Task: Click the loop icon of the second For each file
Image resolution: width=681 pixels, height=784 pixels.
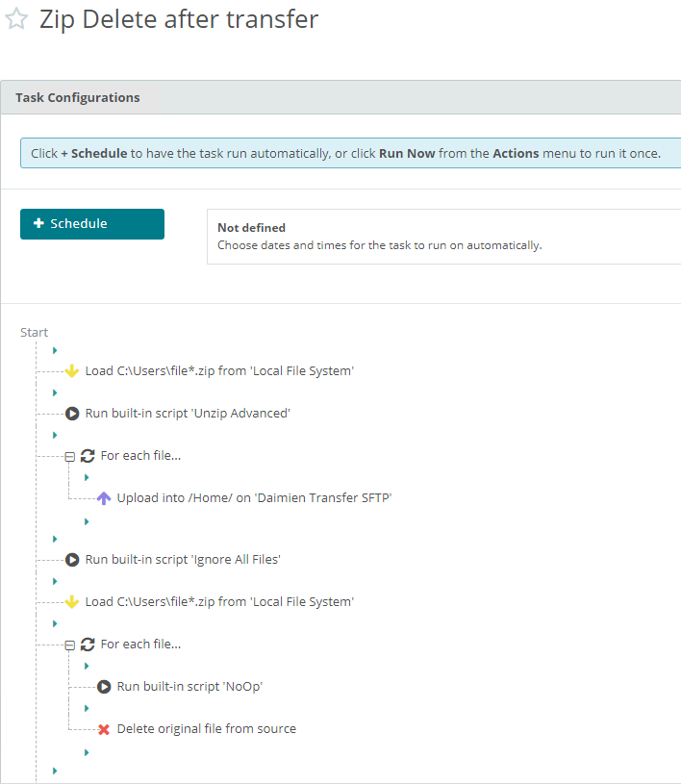Action: tap(88, 645)
